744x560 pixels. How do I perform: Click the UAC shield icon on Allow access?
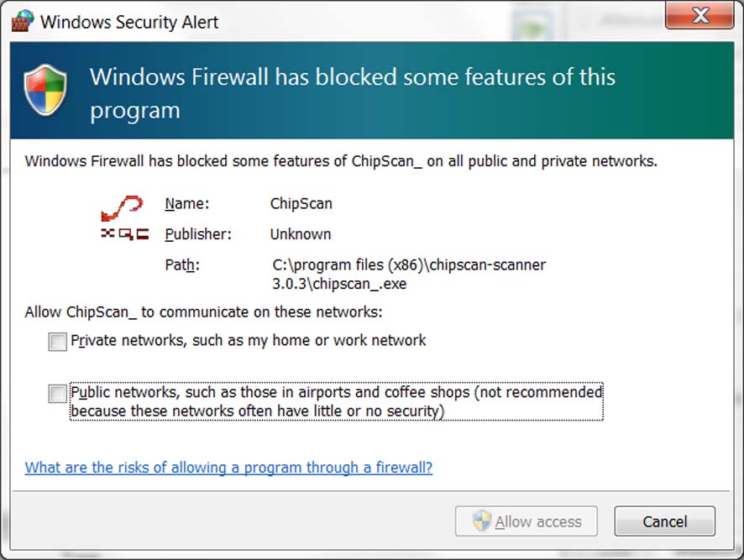(x=481, y=521)
